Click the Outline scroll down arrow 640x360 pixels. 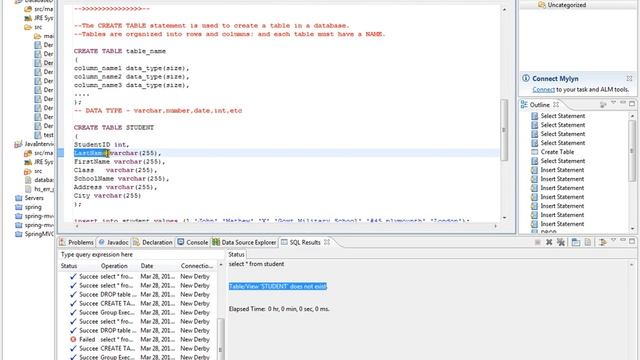tap(632, 229)
